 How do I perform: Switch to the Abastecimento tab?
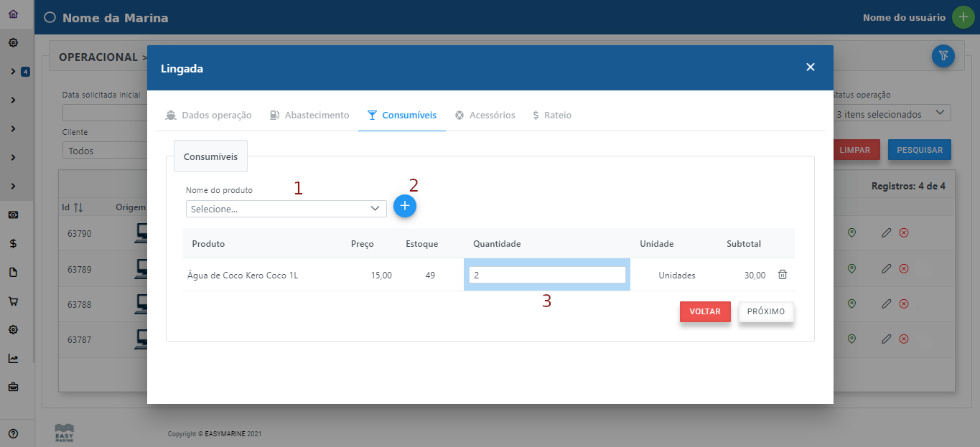(309, 115)
